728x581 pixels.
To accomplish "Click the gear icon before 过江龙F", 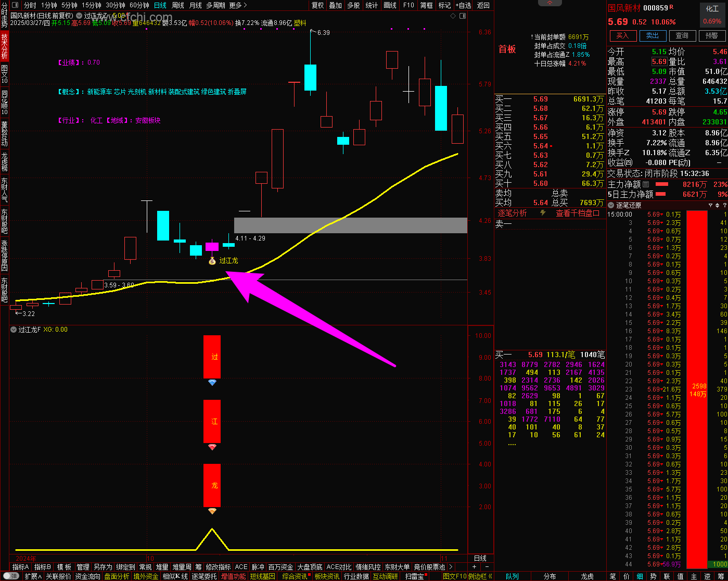I will click(14, 330).
